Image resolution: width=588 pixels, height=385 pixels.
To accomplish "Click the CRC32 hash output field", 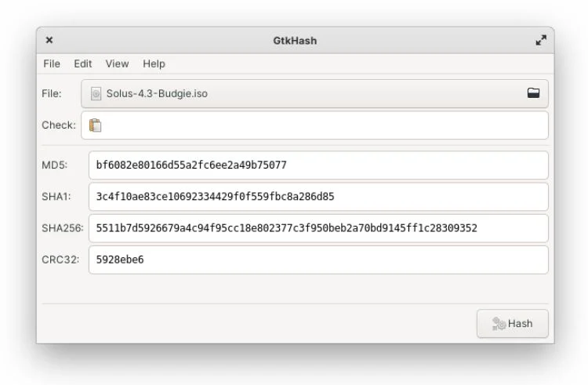I will tap(318, 260).
